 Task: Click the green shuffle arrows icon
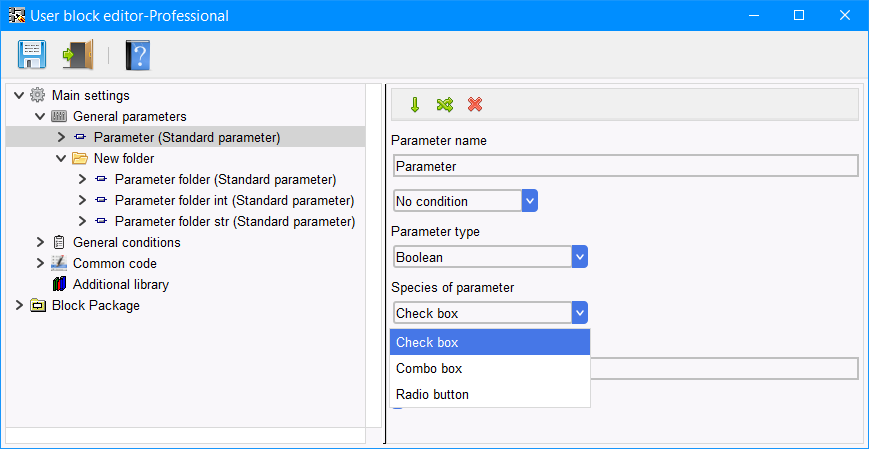pos(444,104)
